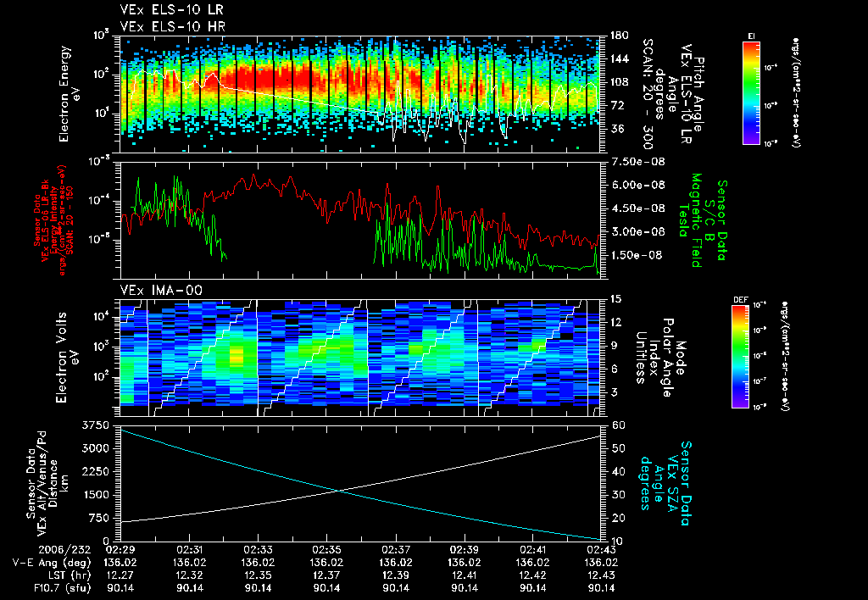This screenshot has height=600, width=868.
Task: Click inside the altitude and SZA line plot
Action: (359, 483)
